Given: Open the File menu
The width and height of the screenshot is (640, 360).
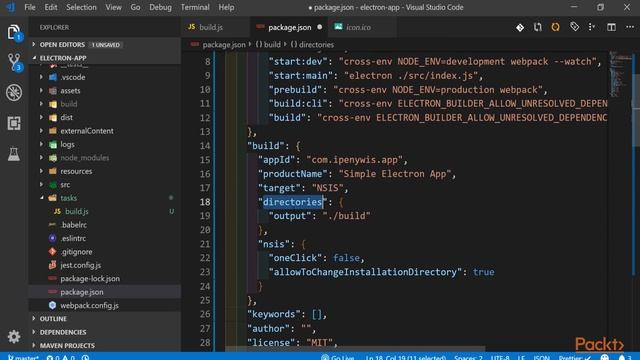Looking at the screenshot, I should 30,7.
